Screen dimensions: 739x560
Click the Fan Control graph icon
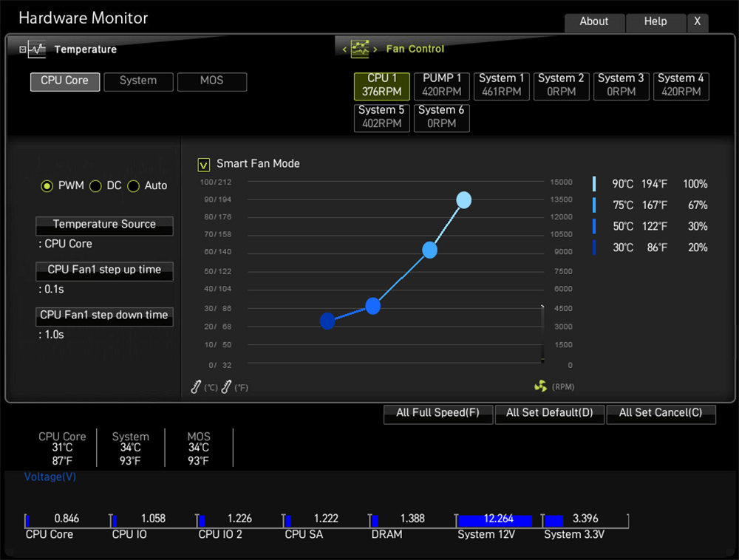[x=360, y=49]
